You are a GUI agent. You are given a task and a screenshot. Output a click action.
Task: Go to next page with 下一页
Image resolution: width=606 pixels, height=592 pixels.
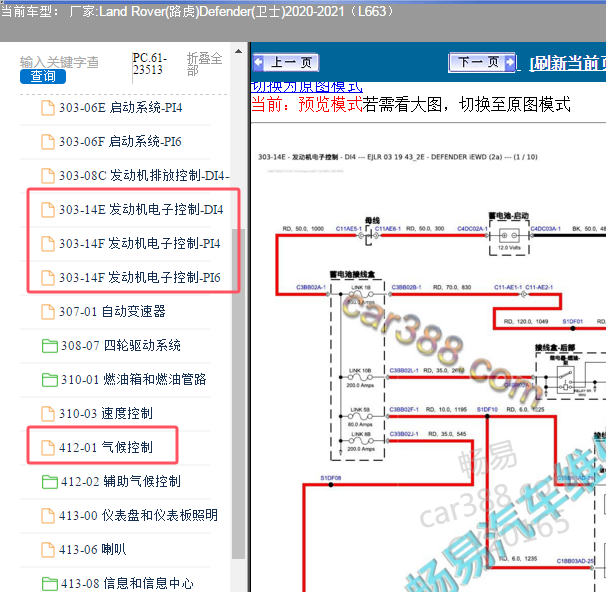[x=482, y=62]
